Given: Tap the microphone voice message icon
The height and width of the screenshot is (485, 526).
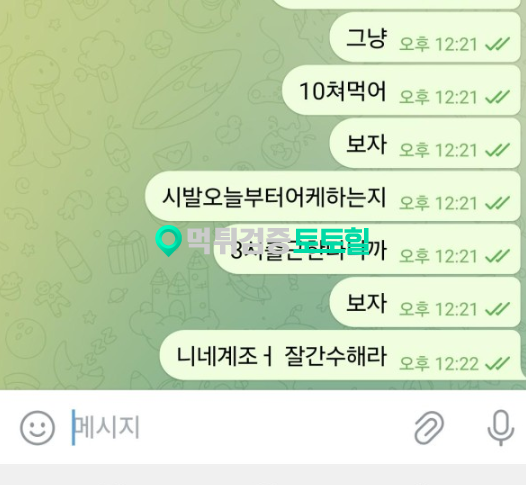Looking at the screenshot, I should pyautogui.click(x=501, y=428).
